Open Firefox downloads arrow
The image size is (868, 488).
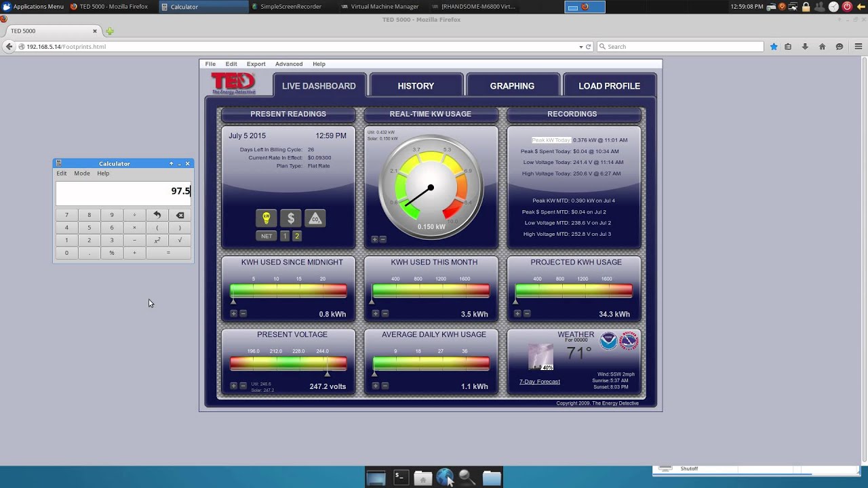[805, 47]
